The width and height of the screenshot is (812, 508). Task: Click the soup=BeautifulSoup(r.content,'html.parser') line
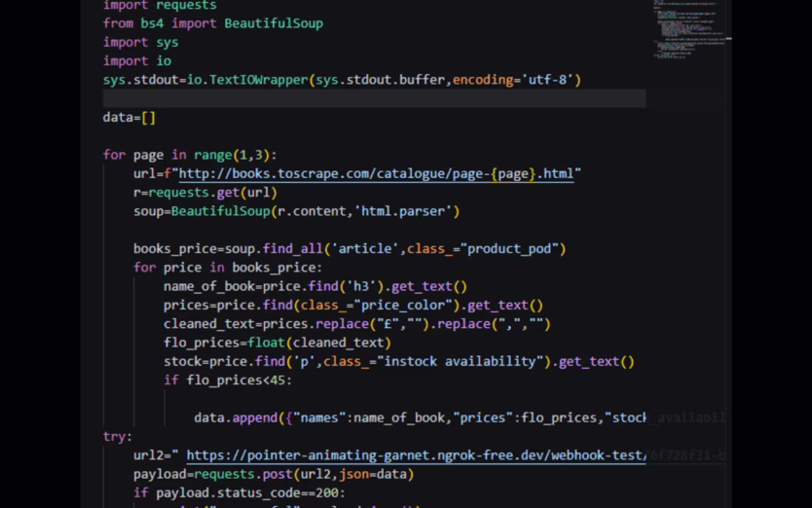(x=296, y=211)
